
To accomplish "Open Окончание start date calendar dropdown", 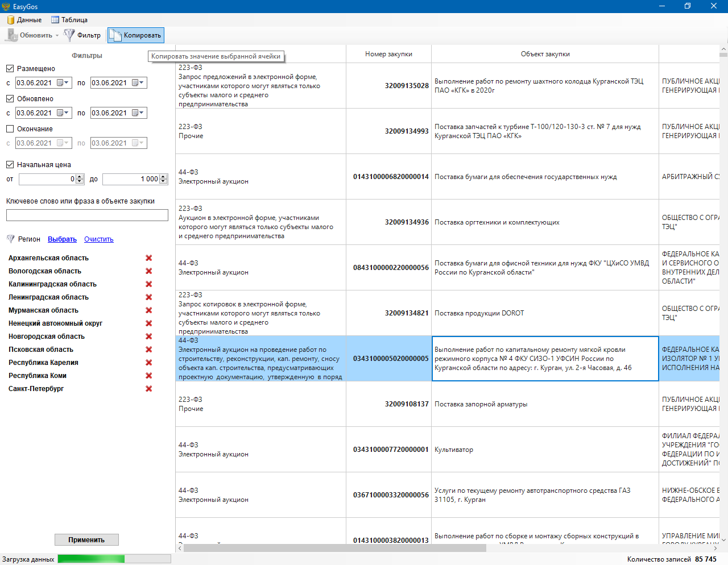I will click(x=63, y=143).
